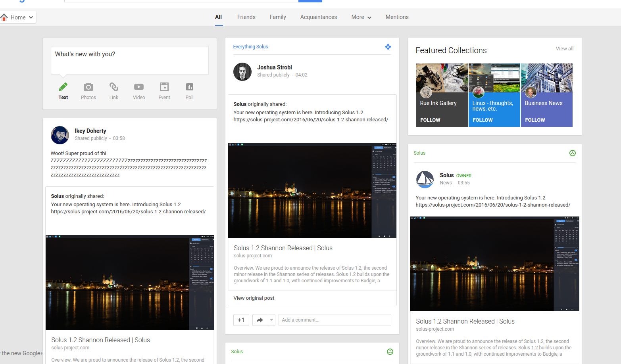
Task: Click the News category on Solus post
Action: pyautogui.click(x=446, y=183)
